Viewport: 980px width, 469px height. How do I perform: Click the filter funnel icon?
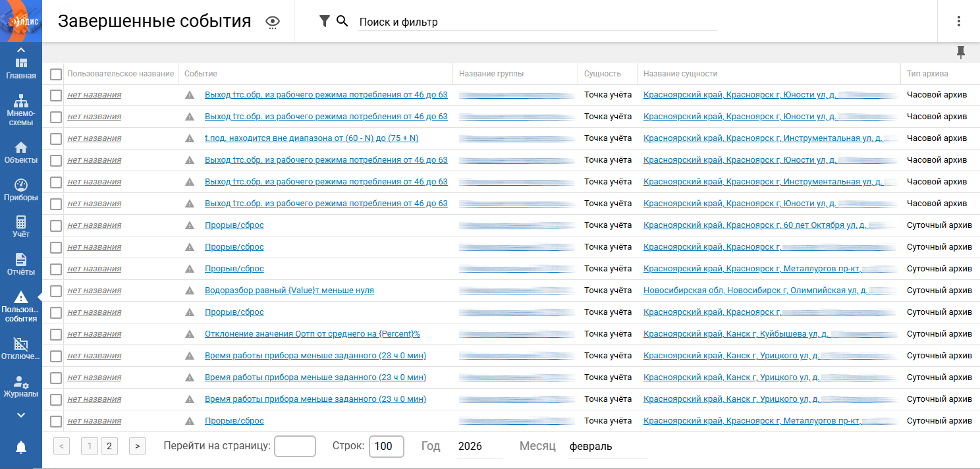coord(324,22)
